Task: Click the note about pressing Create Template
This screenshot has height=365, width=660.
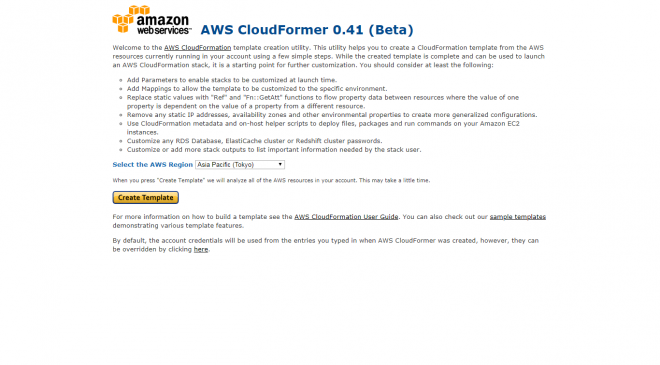Action: [271, 180]
